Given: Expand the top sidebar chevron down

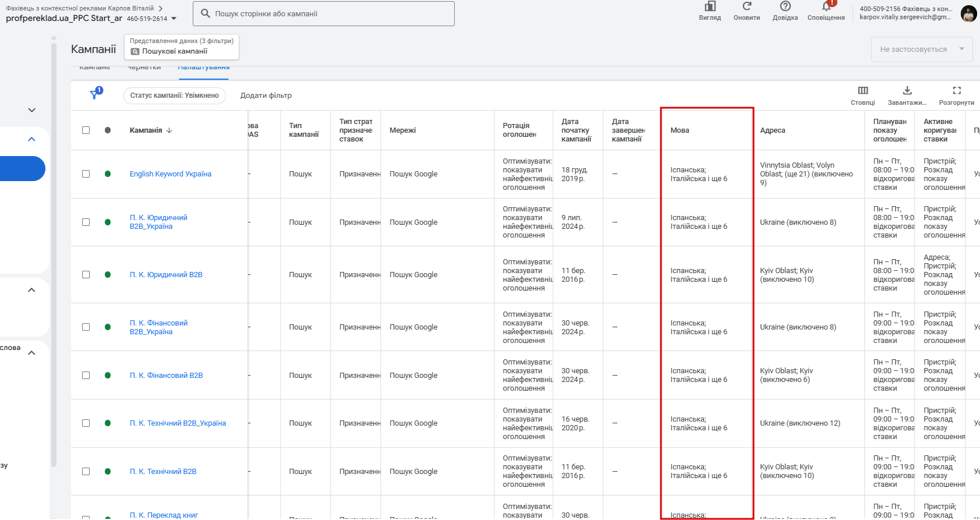Looking at the screenshot, I should coord(32,110).
